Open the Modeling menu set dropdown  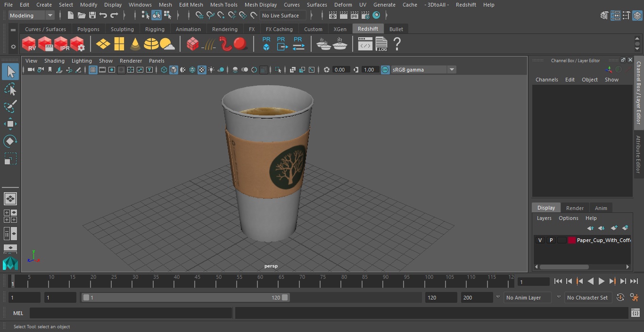coord(32,16)
